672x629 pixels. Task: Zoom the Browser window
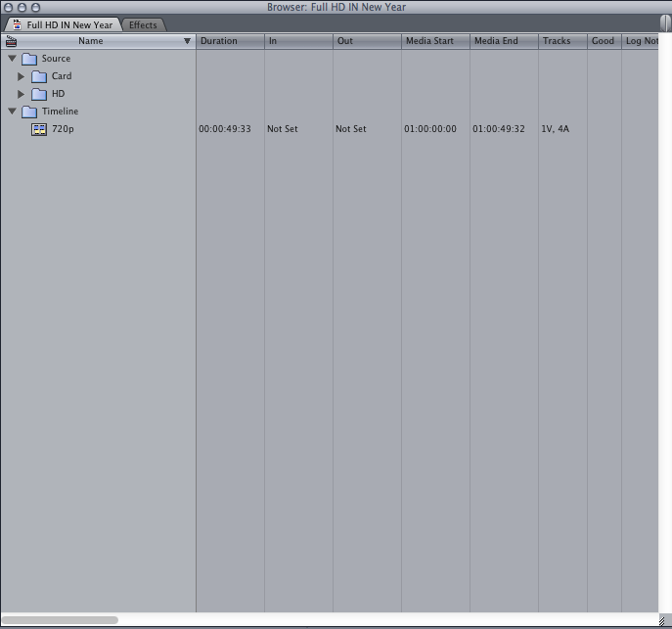36,7
